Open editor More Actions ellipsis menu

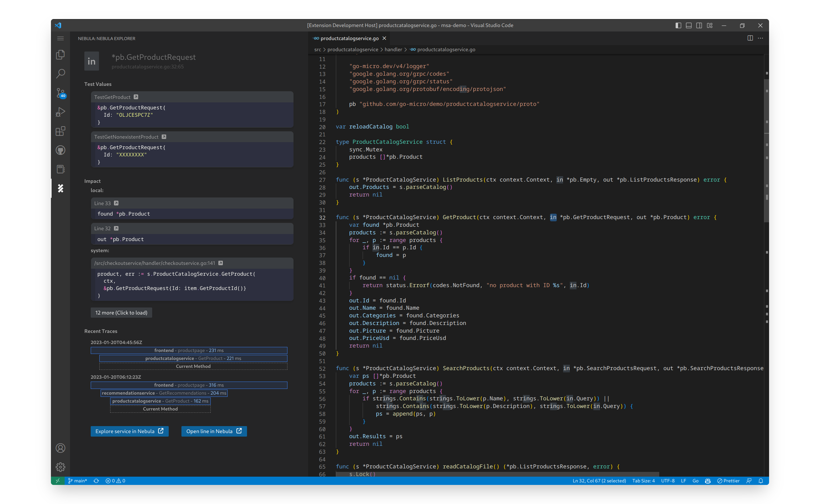click(760, 38)
